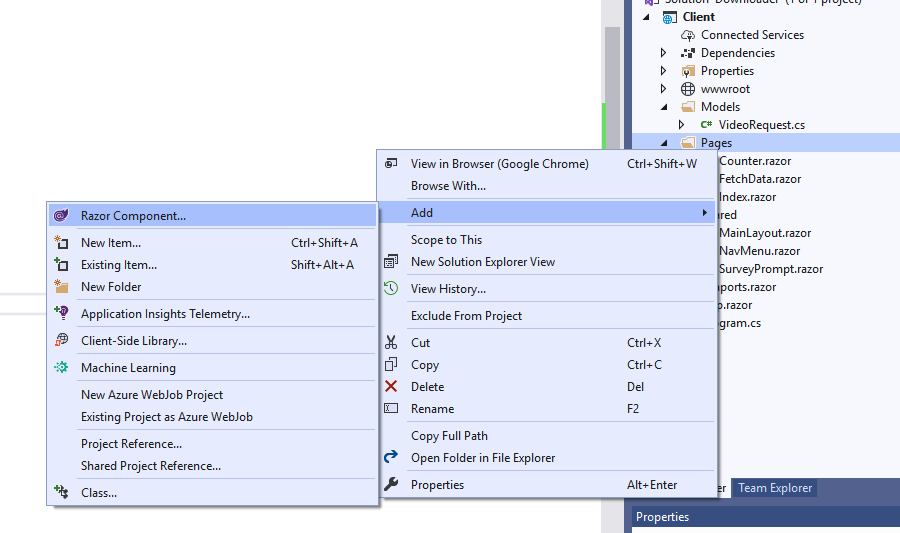Click the Models folder icon
This screenshot has width=900, height=533.
(x=688, y=107)
